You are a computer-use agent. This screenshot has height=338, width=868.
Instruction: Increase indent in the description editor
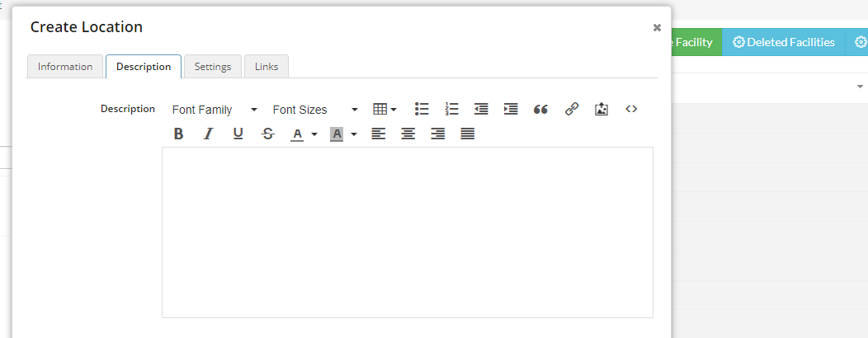(511, 109)
